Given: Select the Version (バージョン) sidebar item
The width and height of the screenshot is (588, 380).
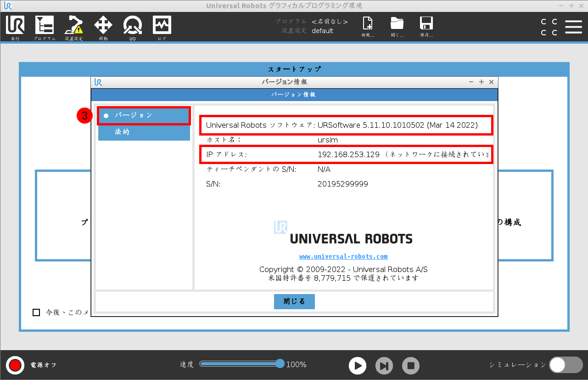Looking at the screenshot, I should (x=144, y=115).
